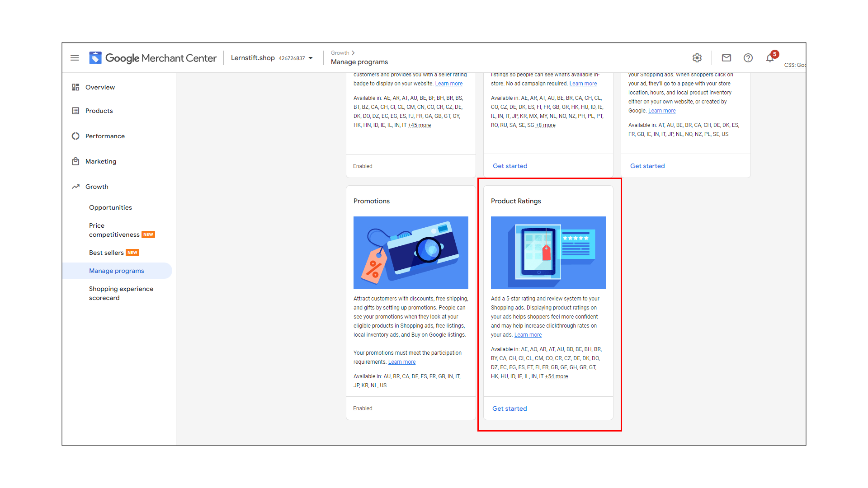Screen dimensions: 868x488
Task: Click the Products list icon
Action: (75, 111)
